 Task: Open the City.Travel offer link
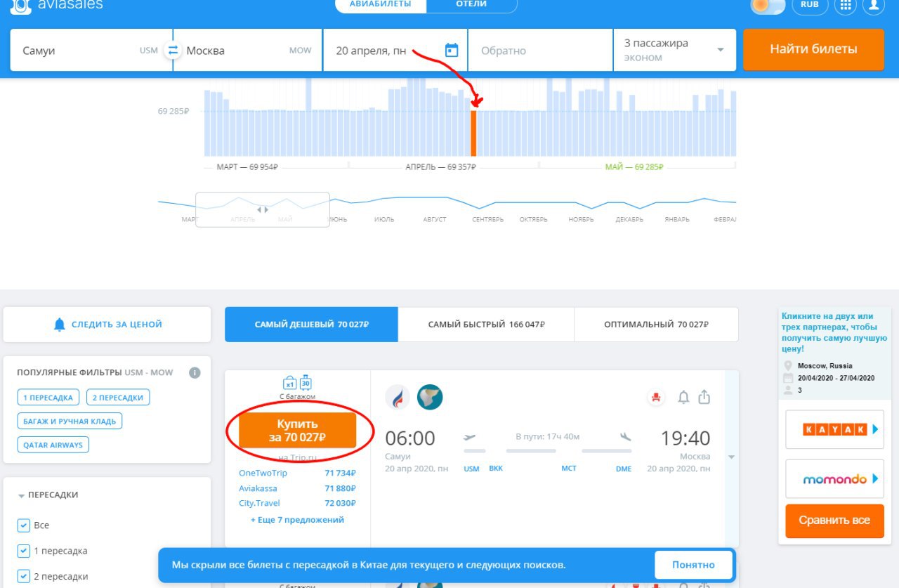click(259, 503)
